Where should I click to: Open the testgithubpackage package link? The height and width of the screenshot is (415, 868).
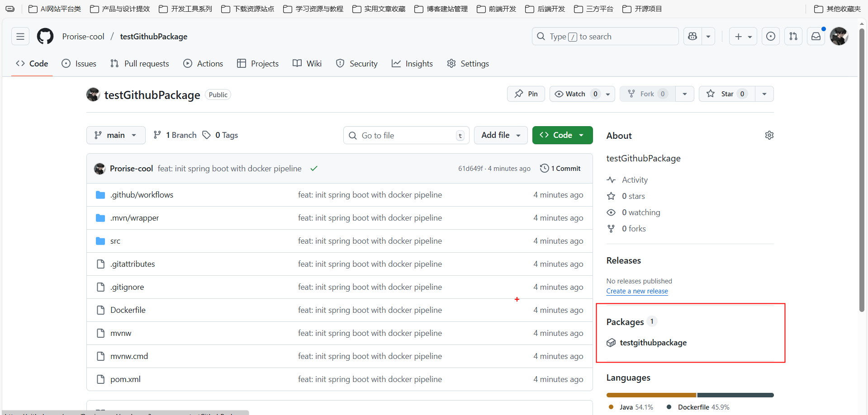click(x=653, y=343)
